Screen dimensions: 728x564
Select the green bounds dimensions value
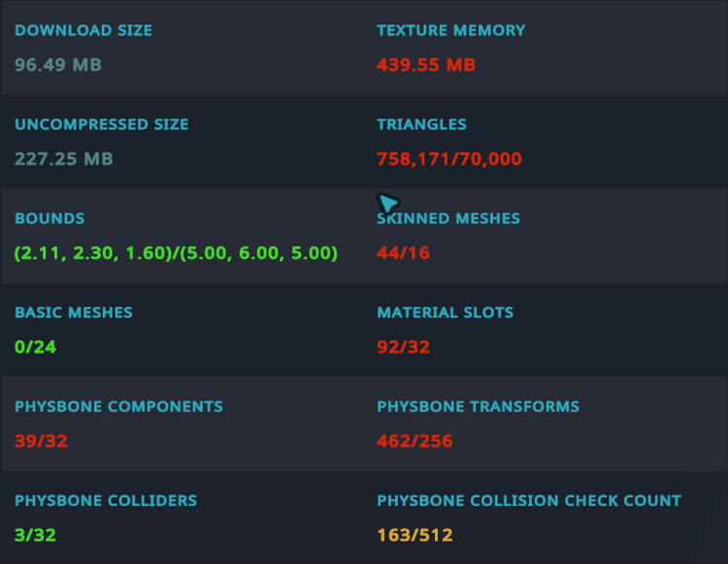tap(176, 253)
